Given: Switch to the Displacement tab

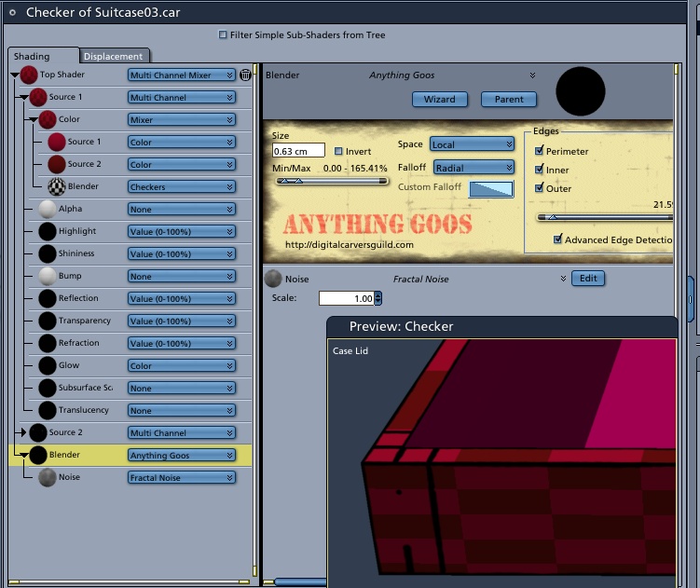Looking at the screenshot, I should [x=114, y=56].
